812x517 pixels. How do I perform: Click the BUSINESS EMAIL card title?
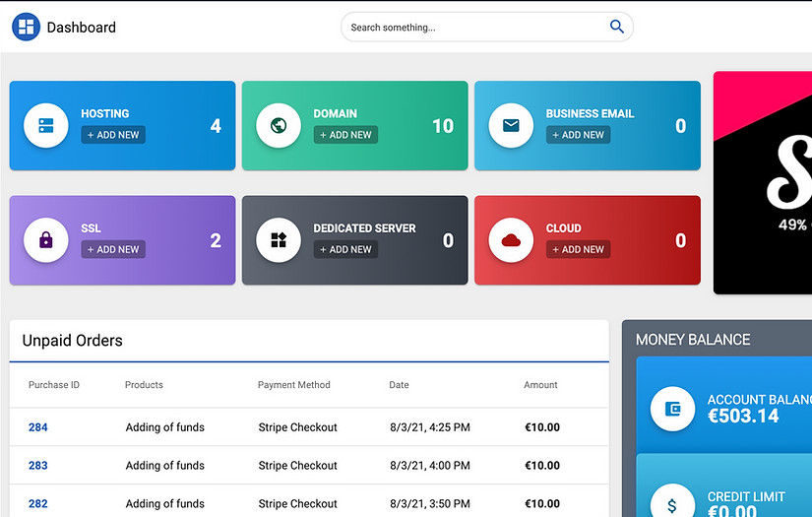point(590,113)
